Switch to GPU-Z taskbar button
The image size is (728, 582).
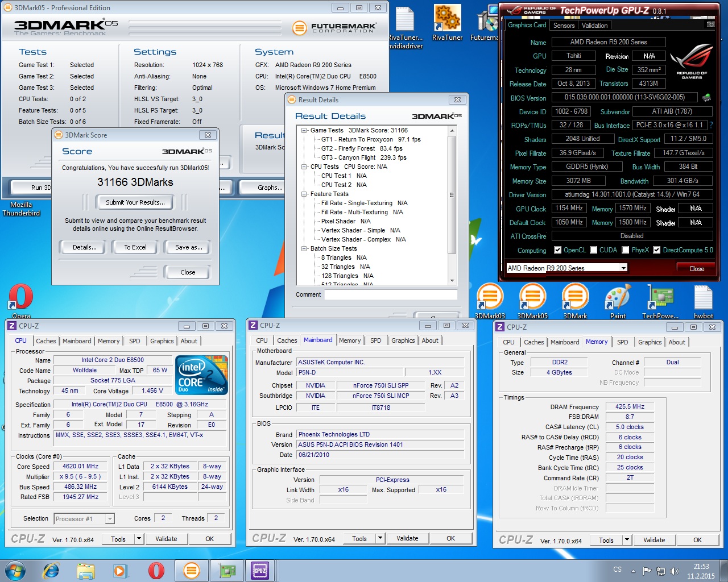pos(227,570)
